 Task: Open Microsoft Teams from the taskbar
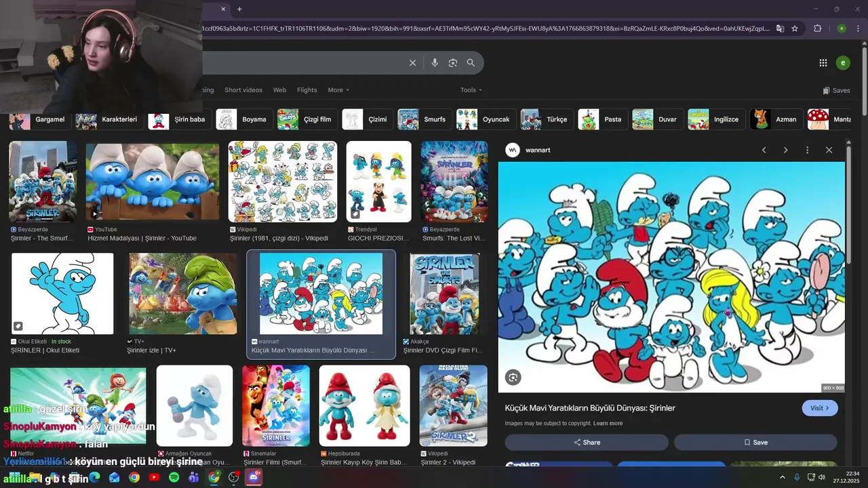pos(193,477)
